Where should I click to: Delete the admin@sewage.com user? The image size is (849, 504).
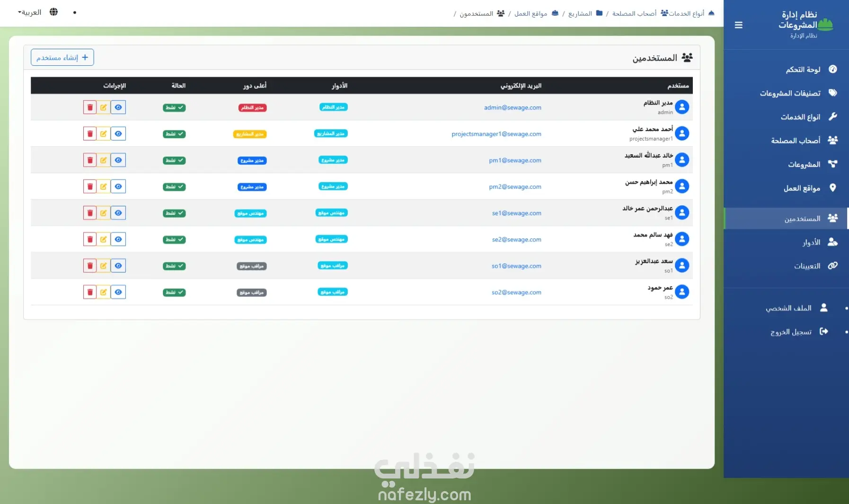click(x=90, y=107)
